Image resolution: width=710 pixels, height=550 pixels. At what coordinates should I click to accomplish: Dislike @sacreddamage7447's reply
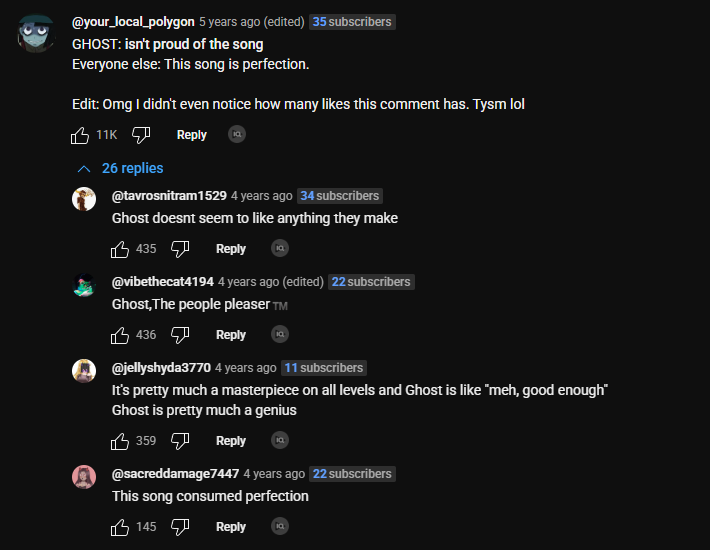(x=180, y=526)
